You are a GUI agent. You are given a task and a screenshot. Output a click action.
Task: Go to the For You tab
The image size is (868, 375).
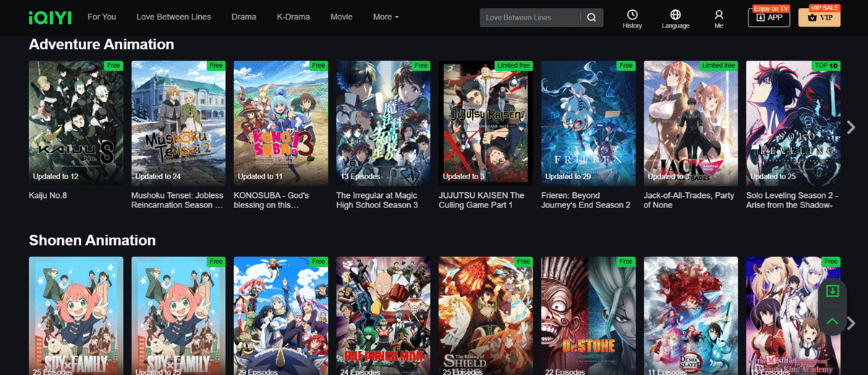(x=101, y=17)
